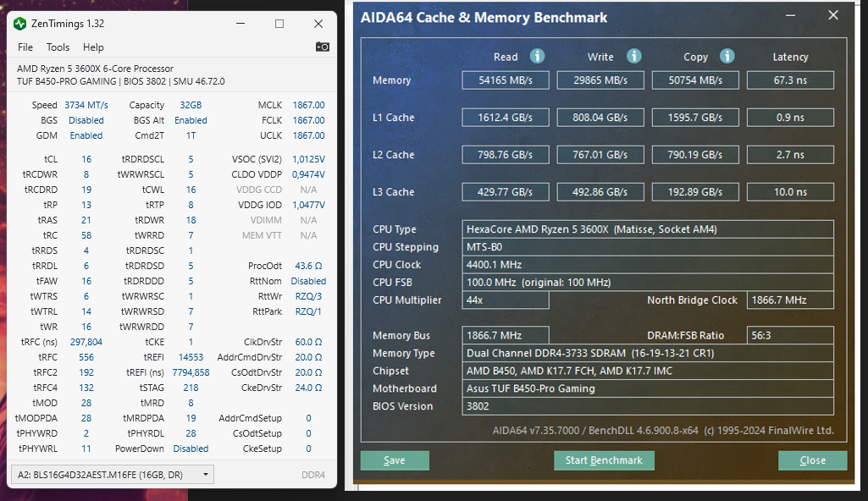Click the Copy info icon in AIDA64
Viewport: 868px width, 501px height.
727,56
